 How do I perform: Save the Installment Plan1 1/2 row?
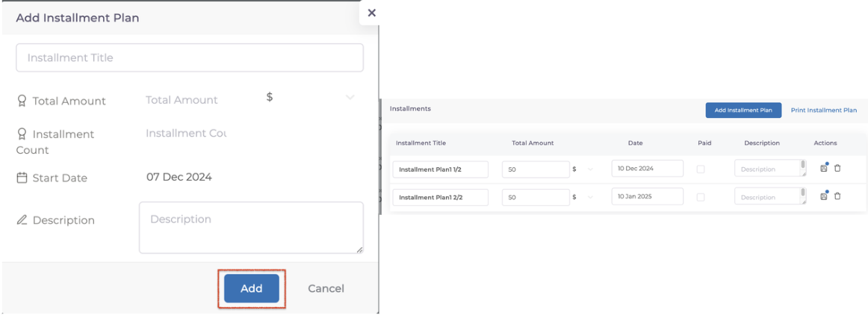pyautogui.click(x=823, y=169)
